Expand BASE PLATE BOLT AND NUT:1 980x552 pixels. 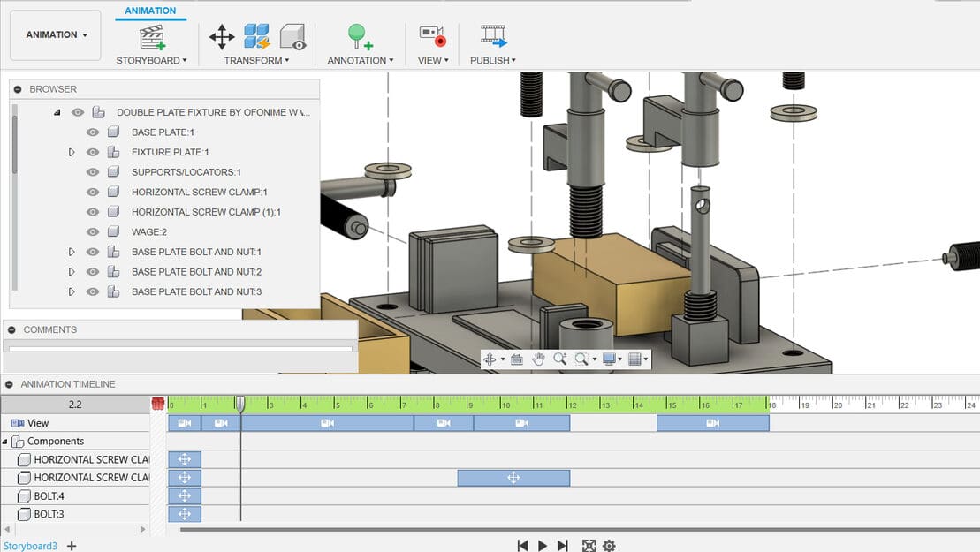pos(72,251)
